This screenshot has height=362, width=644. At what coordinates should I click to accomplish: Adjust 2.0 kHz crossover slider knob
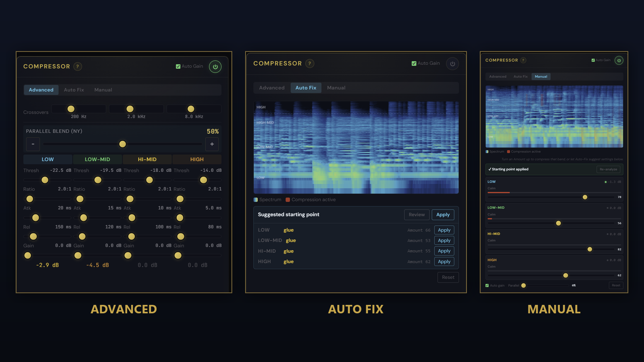coord(130,109)
